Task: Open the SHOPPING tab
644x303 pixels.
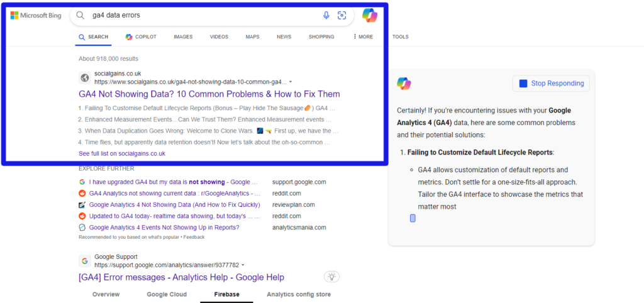Action: (x=321, y=36)
